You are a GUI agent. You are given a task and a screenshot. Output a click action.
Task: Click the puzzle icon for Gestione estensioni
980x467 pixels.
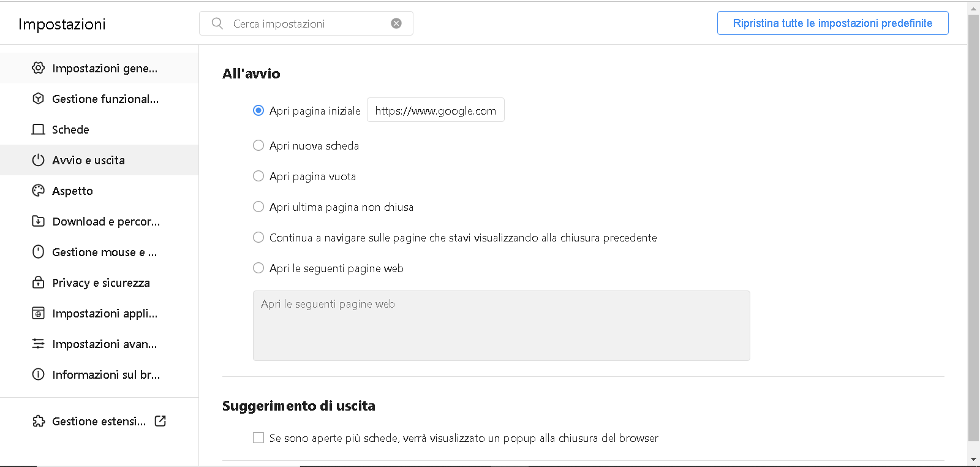[x=39, y=421]
